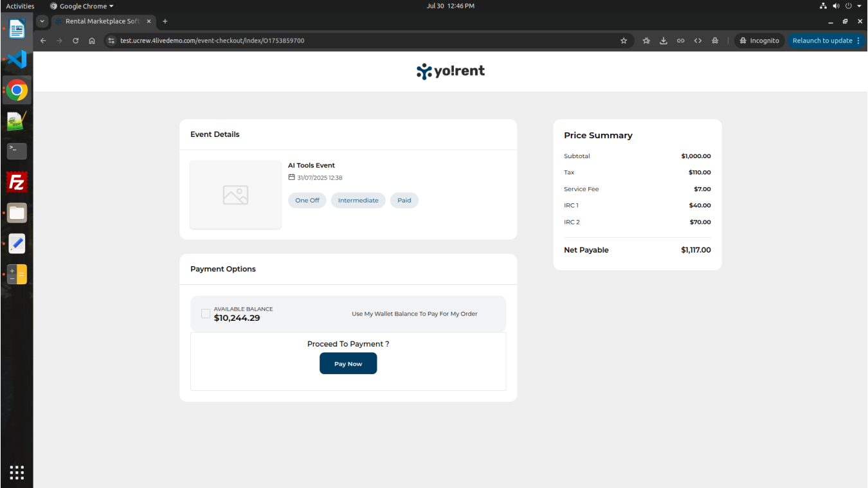868x488 pixels.
Task: Expand the system status menu arrow
Action: coord(859,6)
